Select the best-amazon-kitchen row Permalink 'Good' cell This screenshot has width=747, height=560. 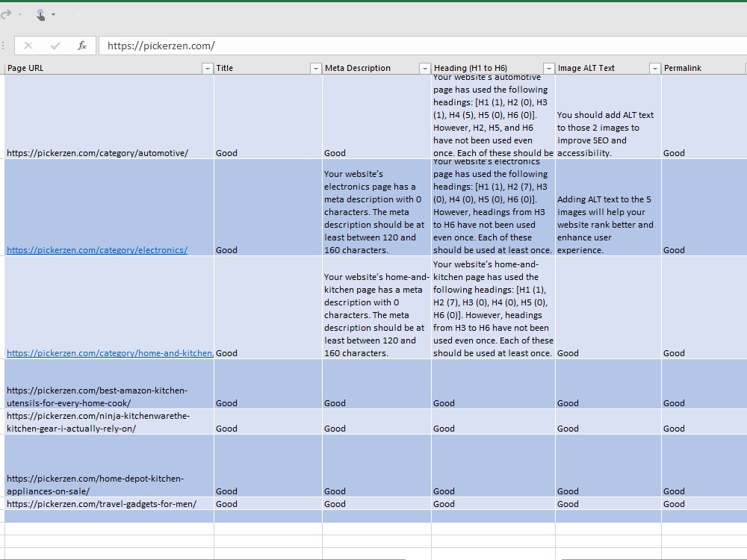click(704, 384)
